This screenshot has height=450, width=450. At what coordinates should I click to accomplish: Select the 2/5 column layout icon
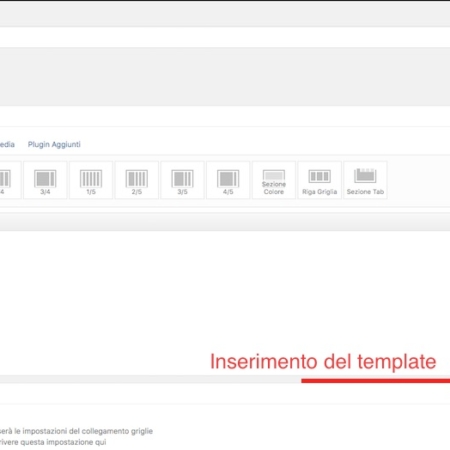click(137, 180)
